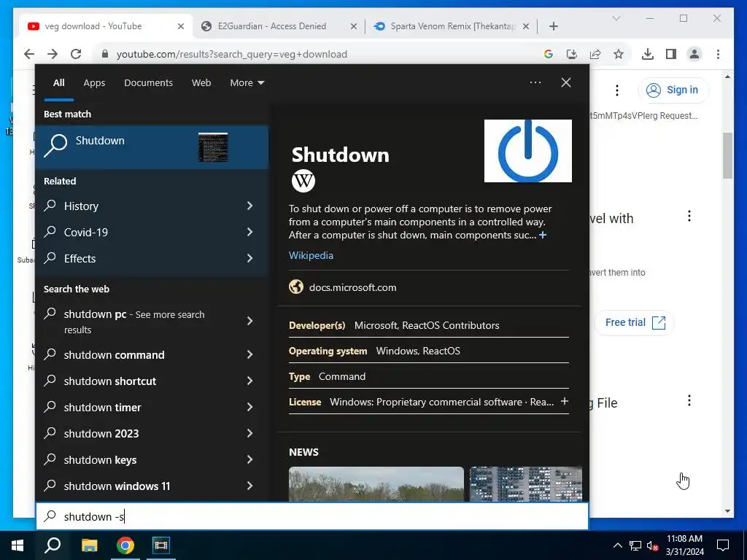
Task: Click Sign in on YouTube
Action: pos(673,90)
